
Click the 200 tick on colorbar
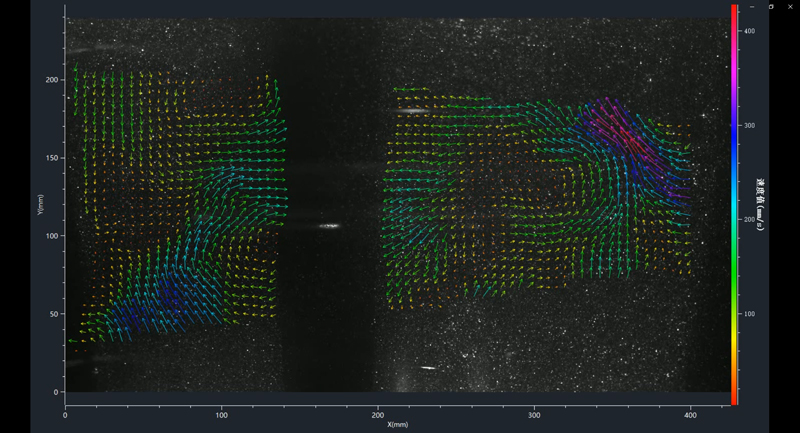(x=749, y=219)
